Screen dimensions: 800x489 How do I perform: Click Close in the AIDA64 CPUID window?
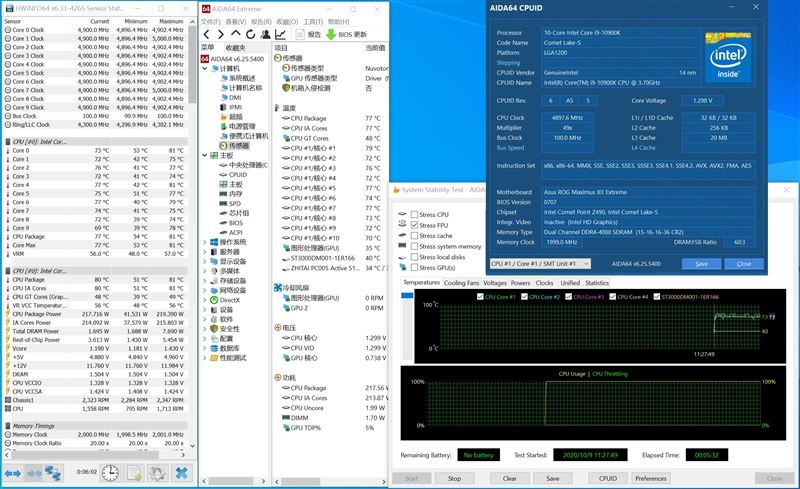click(744, 263)
